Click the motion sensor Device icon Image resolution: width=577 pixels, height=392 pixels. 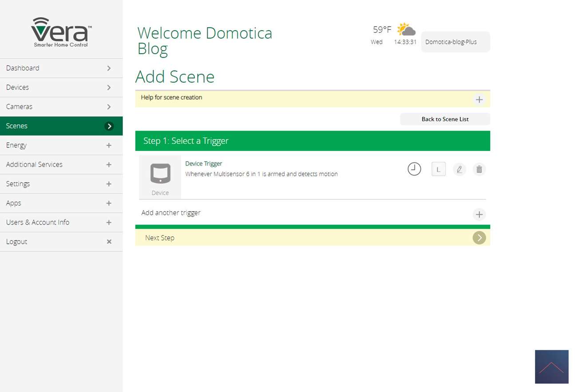(x=160, y=174)
